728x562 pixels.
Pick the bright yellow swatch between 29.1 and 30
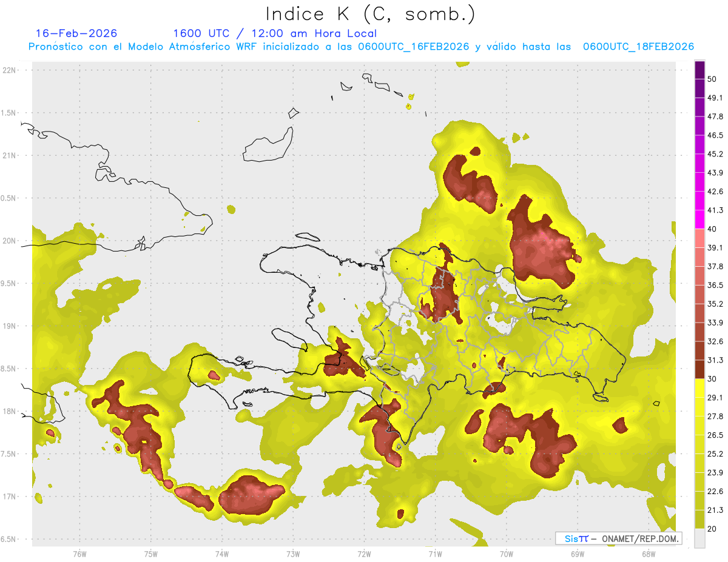tap(699, 388)
